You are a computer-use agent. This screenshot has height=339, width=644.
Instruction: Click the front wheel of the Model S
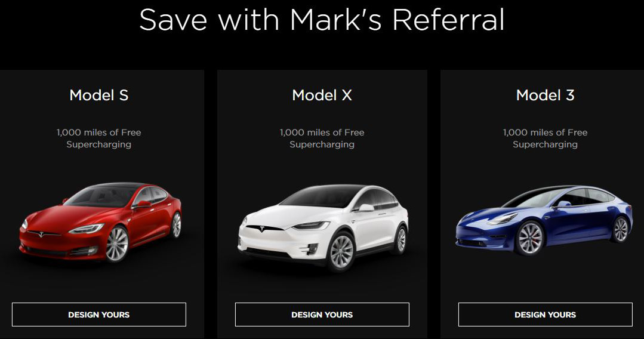click(x=117, y=244)
